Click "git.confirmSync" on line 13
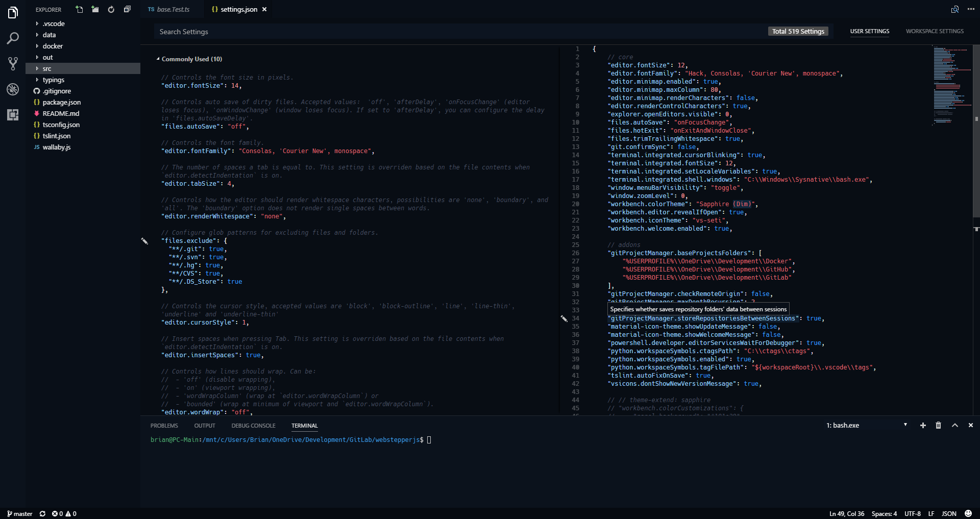The width and height of the screenshot is (980, 519). pos(639,147)
